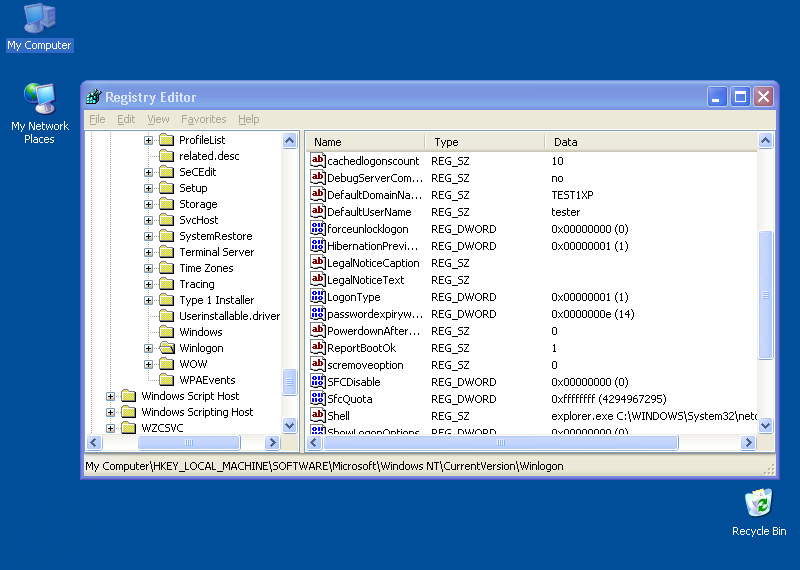Expand the Winlogon key
The height and width of the screenshot is (570, 800).
pos(148,349)
